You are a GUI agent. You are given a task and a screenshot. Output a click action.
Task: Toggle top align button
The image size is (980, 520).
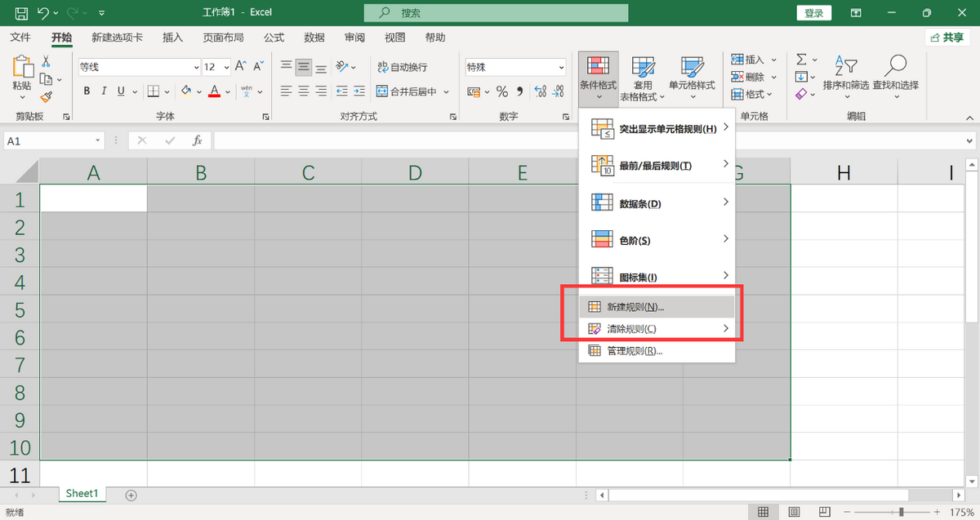pos(286,66)
